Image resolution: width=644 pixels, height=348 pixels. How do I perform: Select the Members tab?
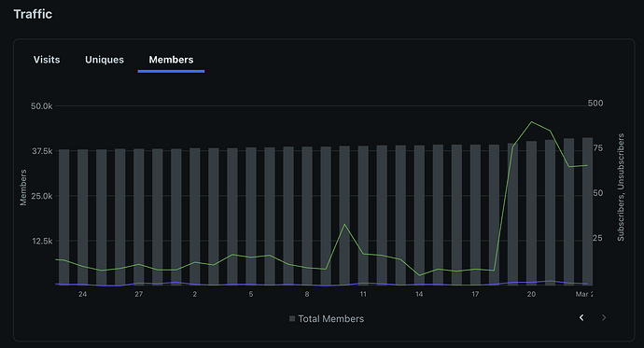[171, 60]
